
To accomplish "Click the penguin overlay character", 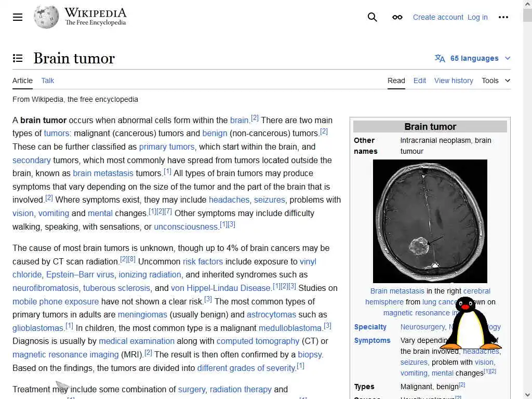I will tap(471, 323).
